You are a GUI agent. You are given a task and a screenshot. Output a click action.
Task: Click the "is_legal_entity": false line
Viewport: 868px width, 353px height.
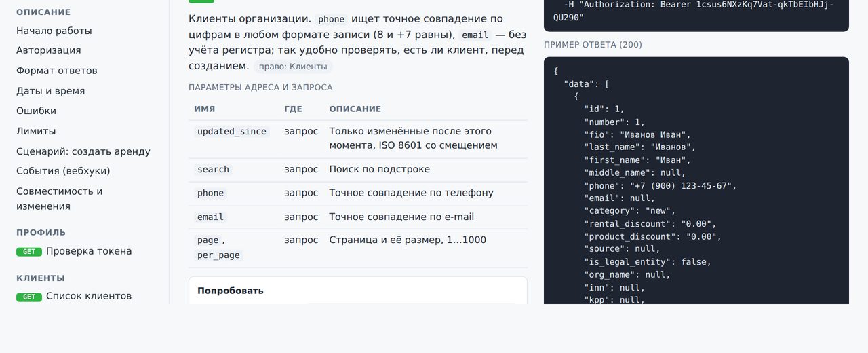point(648,261)
